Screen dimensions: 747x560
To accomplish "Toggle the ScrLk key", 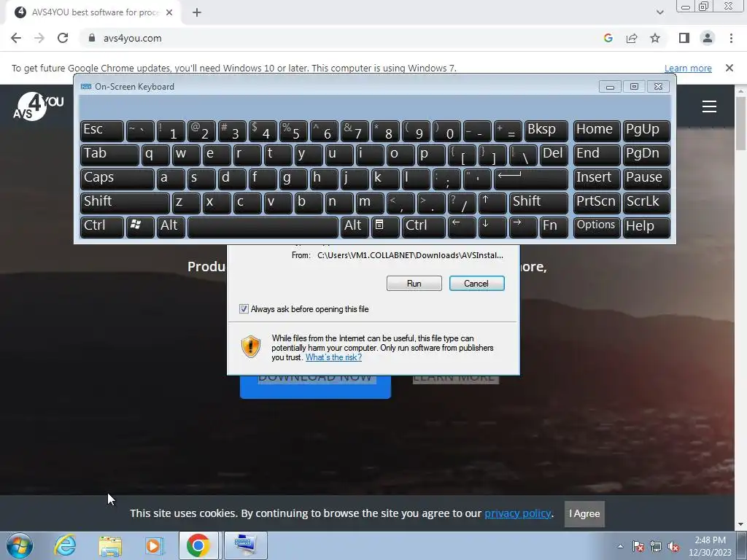I will [646, 203].
